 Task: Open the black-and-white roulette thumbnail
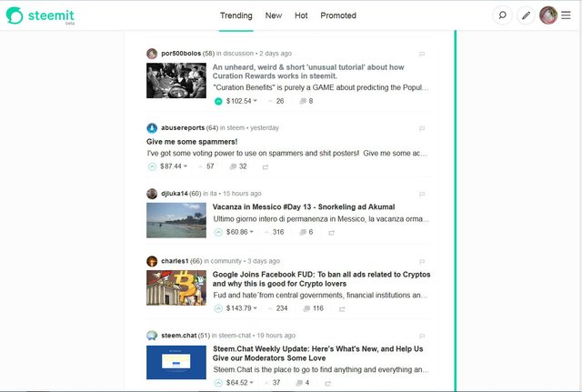click(x=176, y=81)
